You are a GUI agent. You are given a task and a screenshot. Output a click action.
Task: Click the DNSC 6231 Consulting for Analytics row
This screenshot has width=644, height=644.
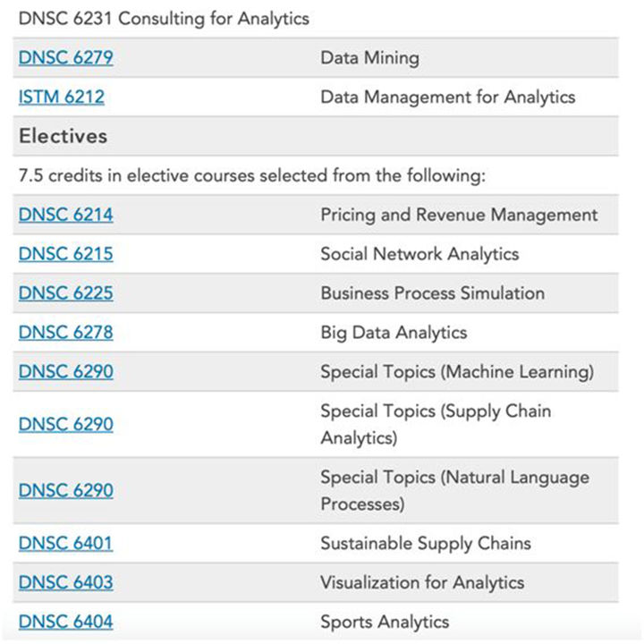pos(164,19)
